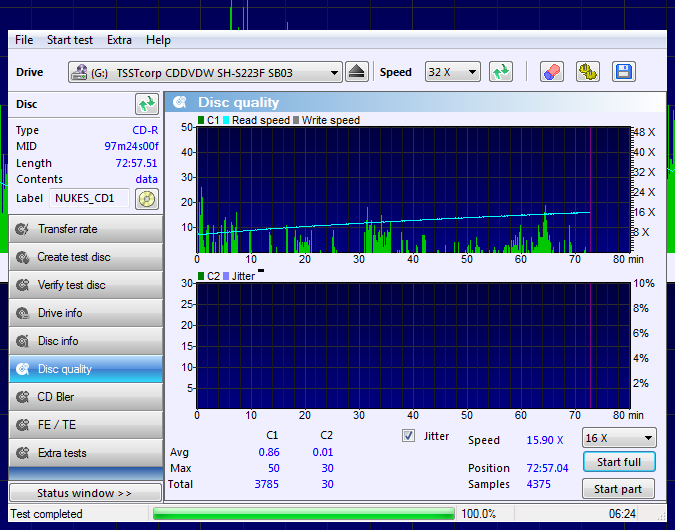
Task: Open the File menu
Action: (24, 40)
